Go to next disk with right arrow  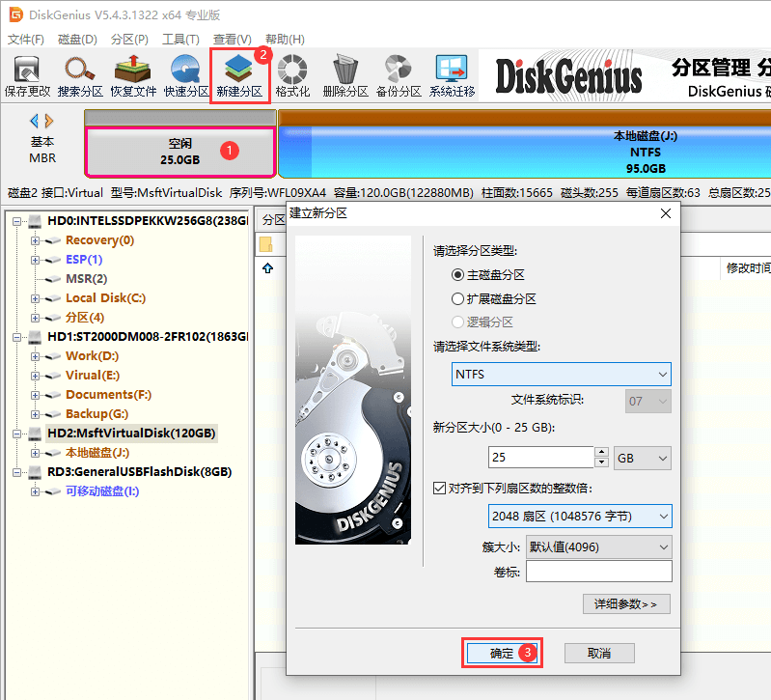tap(48, 121)
